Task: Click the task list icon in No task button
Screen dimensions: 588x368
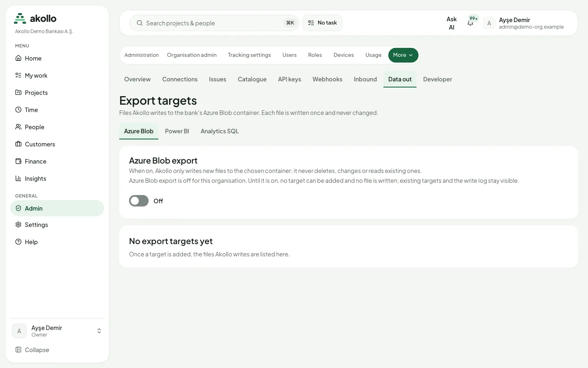Action: (311, 23)
